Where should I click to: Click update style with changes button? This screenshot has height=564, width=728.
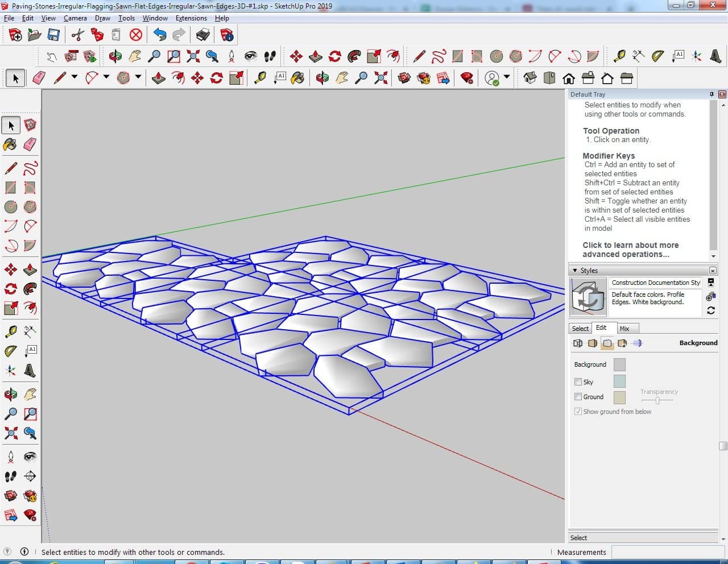pyautogui.click(x=711, y=310)
